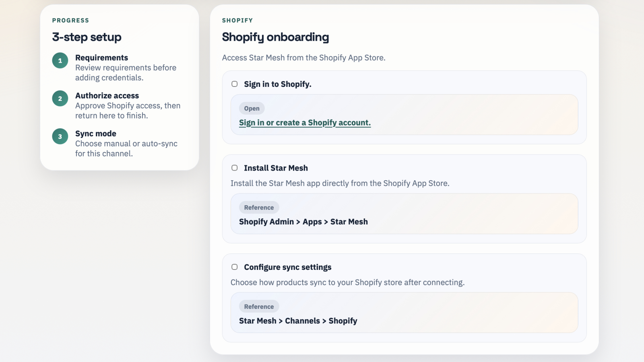Click 'Choose how products sync' description
Viewport: 644px width, 362px height.
pos(347,282)
